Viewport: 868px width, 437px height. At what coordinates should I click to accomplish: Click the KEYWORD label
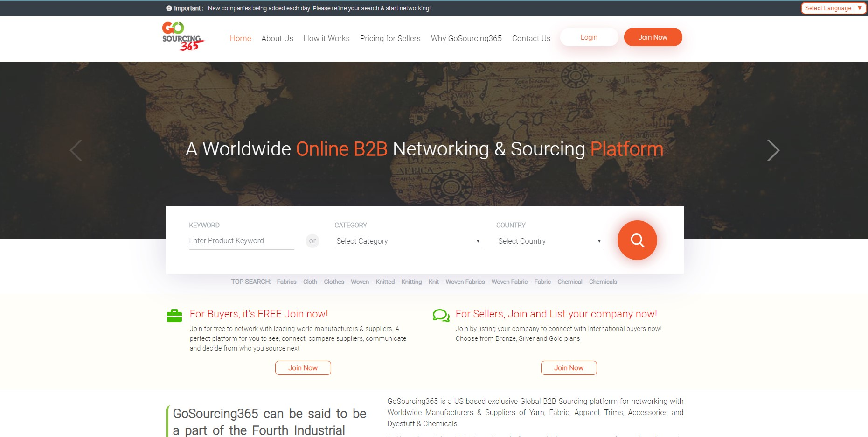(204, 225)
